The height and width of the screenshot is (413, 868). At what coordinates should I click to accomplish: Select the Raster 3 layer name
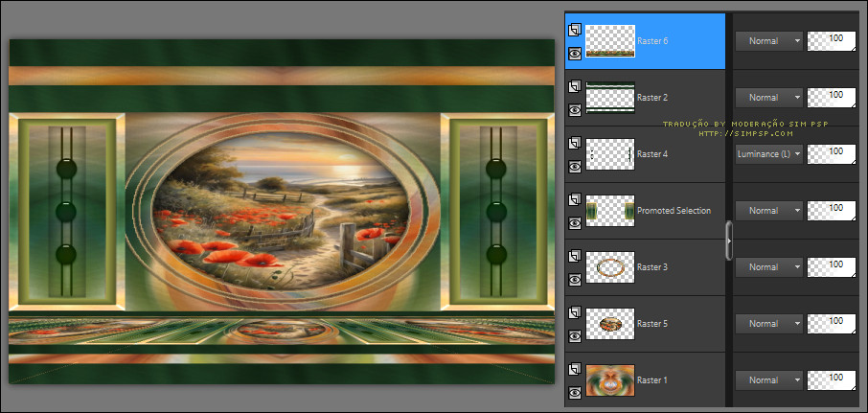(652, 267)
